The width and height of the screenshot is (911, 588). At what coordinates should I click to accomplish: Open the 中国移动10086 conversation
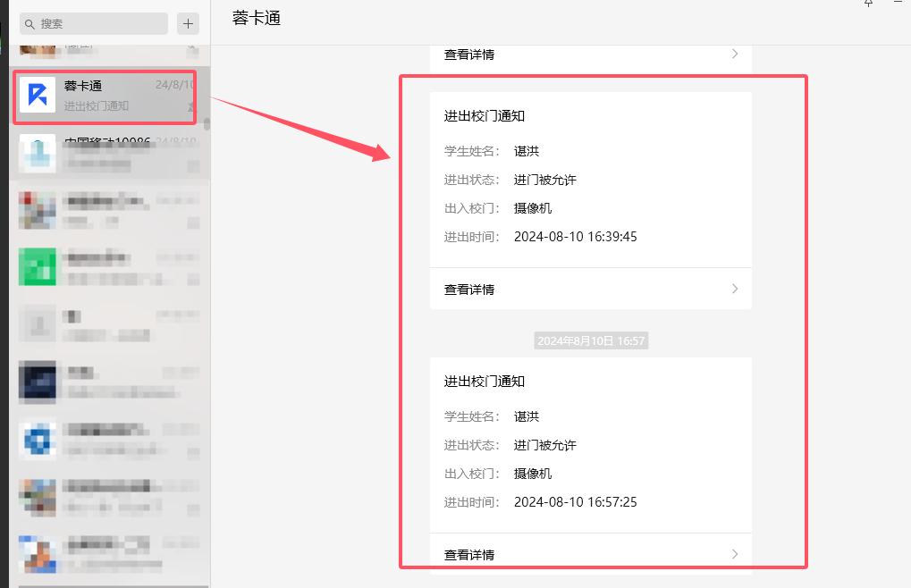pos(107,153)
